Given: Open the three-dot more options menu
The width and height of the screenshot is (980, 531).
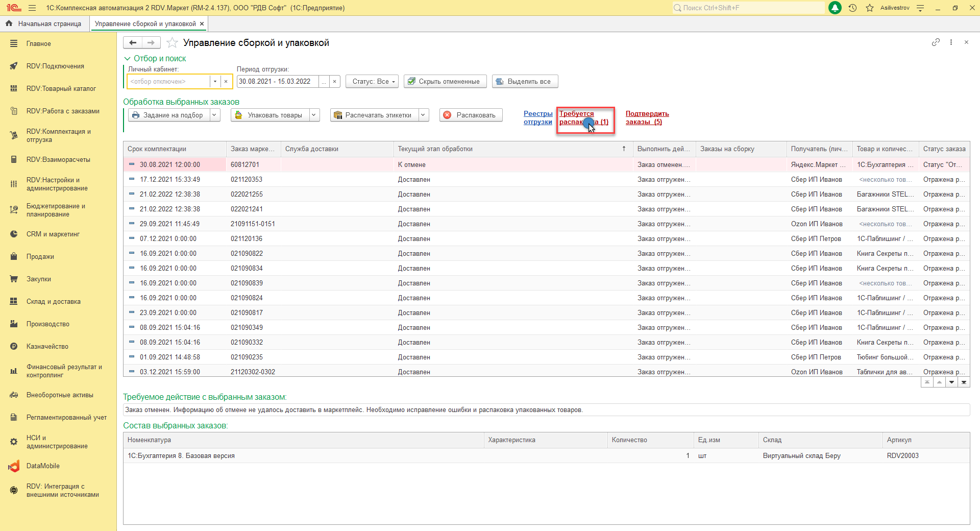Looking at the screenshot, I should pos(951,42).
